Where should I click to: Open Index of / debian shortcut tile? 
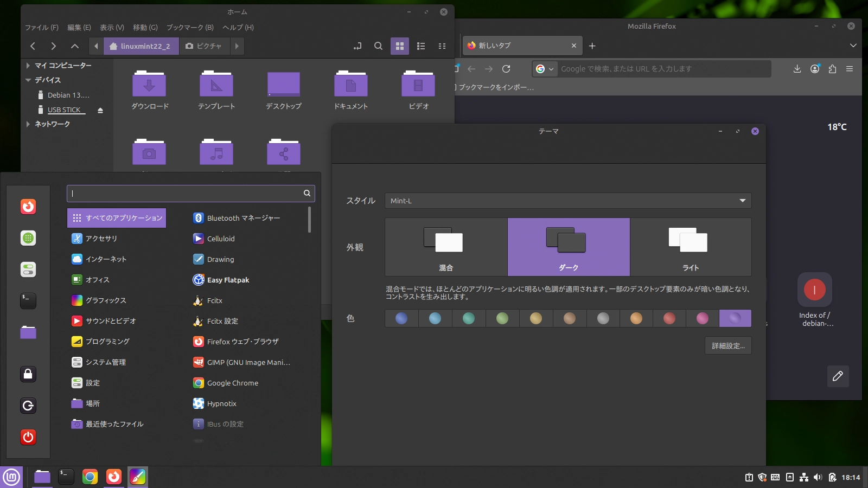pyautogui.click(x=815, y=300)
